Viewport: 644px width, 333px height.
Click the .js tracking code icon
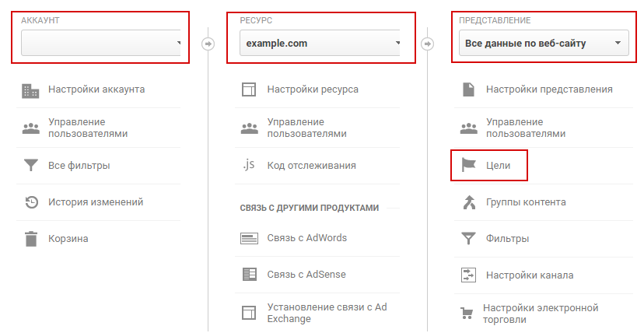pyautogui.click(x=248, y=165)
